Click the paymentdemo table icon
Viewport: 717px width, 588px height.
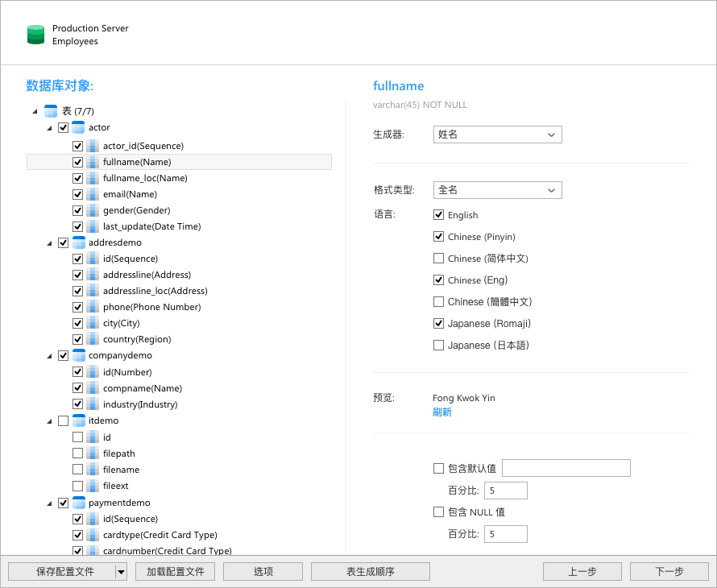[x=78, y=502]
